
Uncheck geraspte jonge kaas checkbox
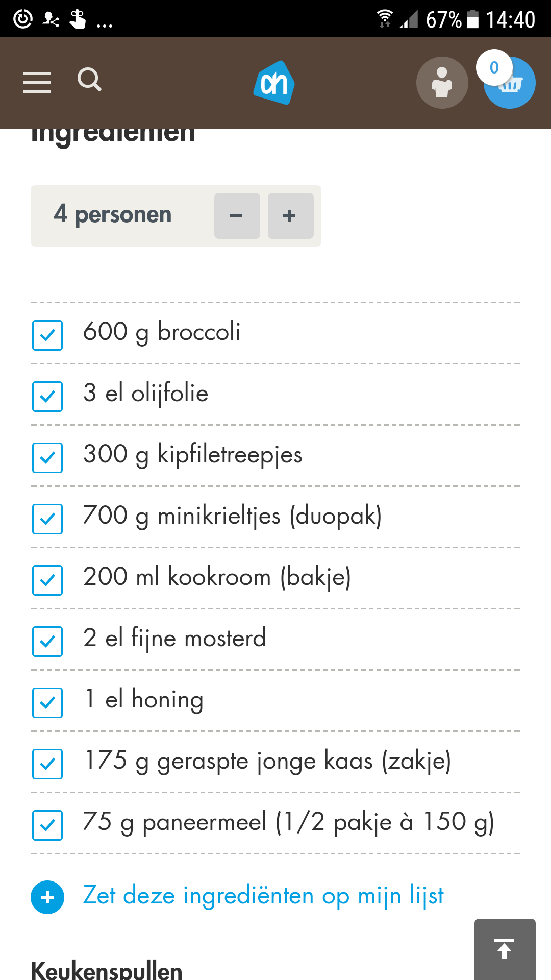pos(47,764)
